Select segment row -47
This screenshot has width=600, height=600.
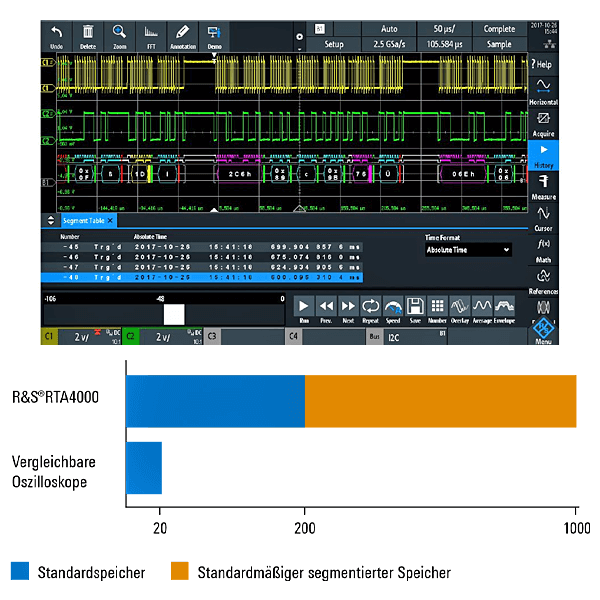coord(202,267)
